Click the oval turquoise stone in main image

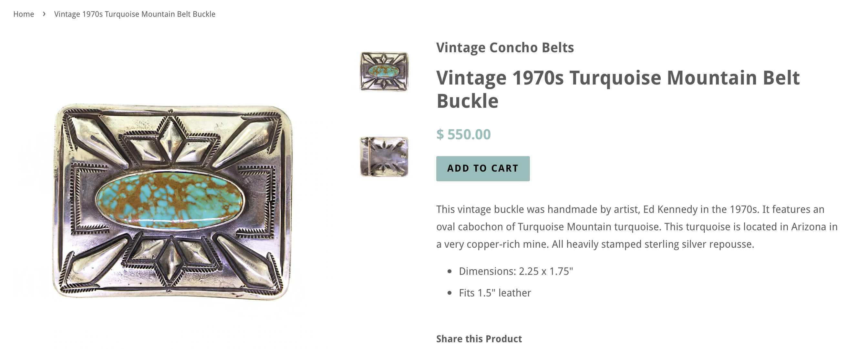170,201
